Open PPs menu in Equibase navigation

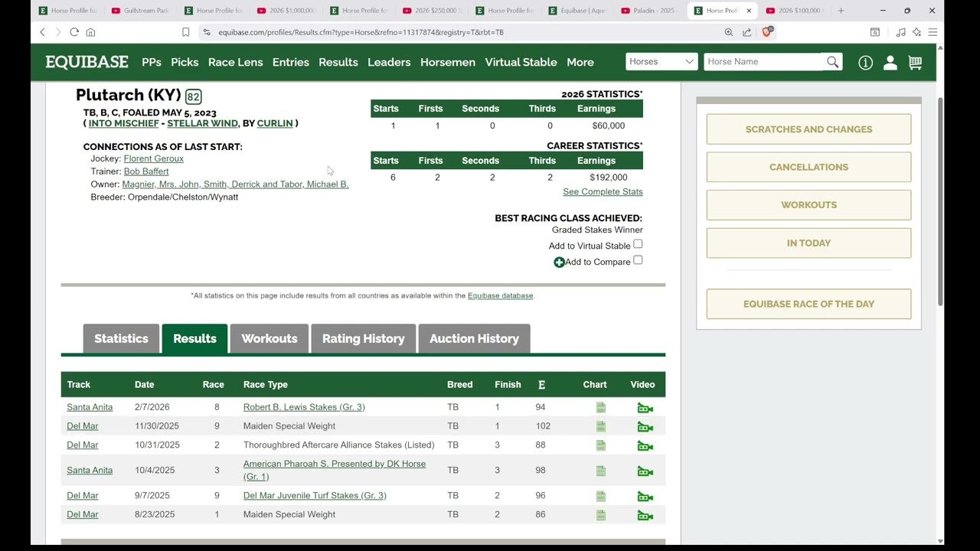[x=152, y=62]
